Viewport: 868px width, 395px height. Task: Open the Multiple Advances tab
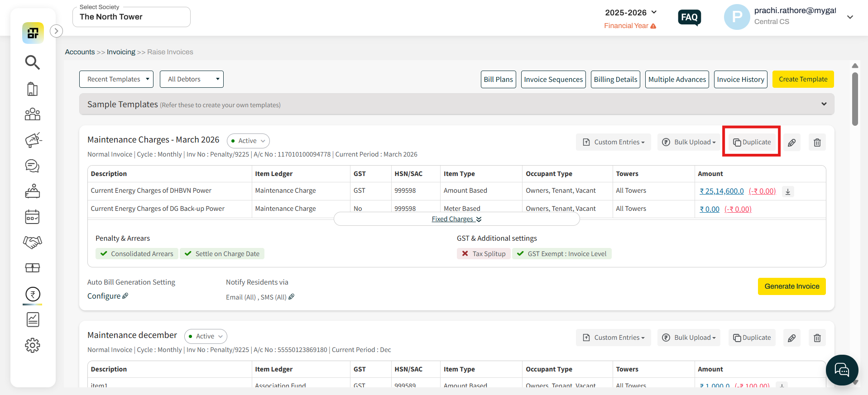pos(677,79)
